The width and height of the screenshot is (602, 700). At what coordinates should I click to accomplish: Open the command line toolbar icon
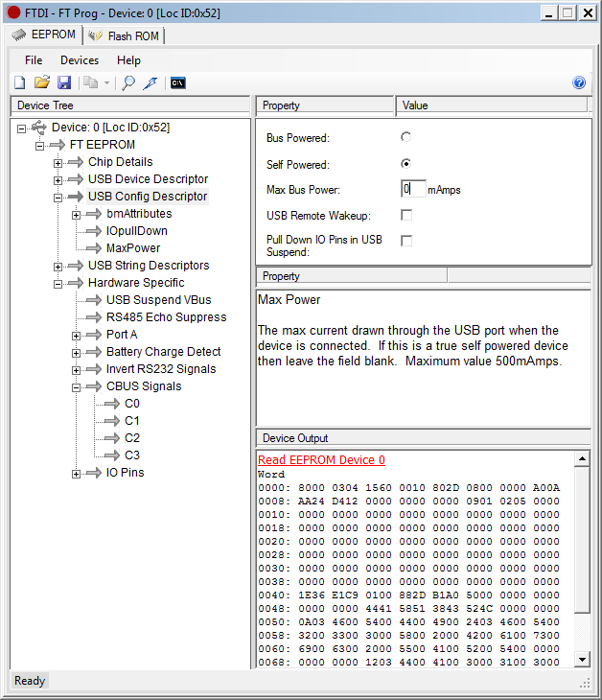click(x=178, y=83)
